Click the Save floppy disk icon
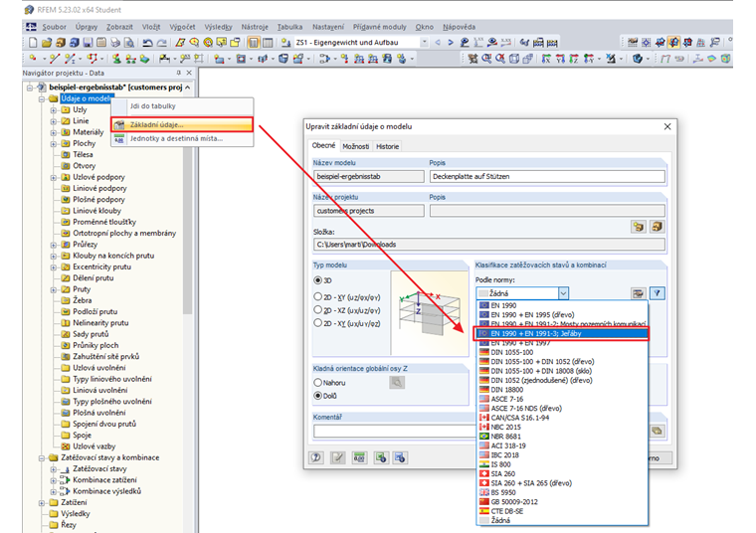The height and width of the screenshot is (533, 756). coord(88,43)
